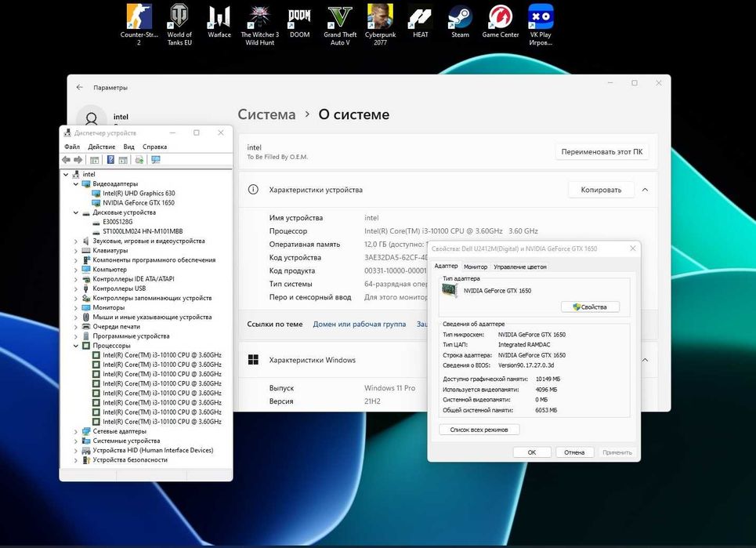Viewport: 756px width, 548px height.
Task: Select the E300S128G disk device
Action: (x=118, y=222)
